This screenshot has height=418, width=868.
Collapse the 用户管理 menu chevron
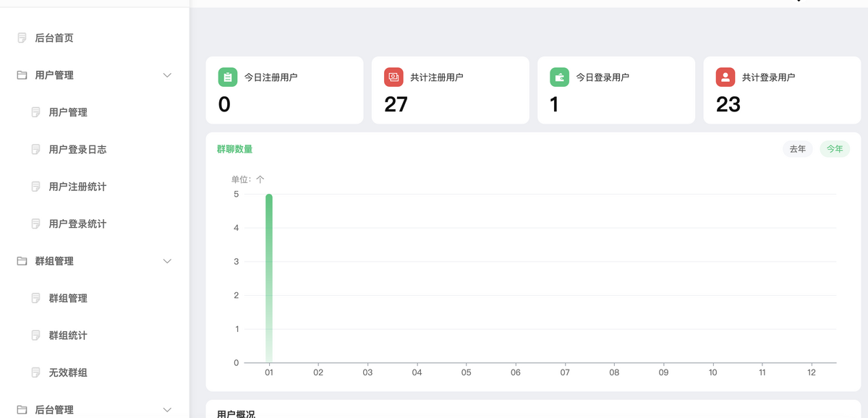167,75
